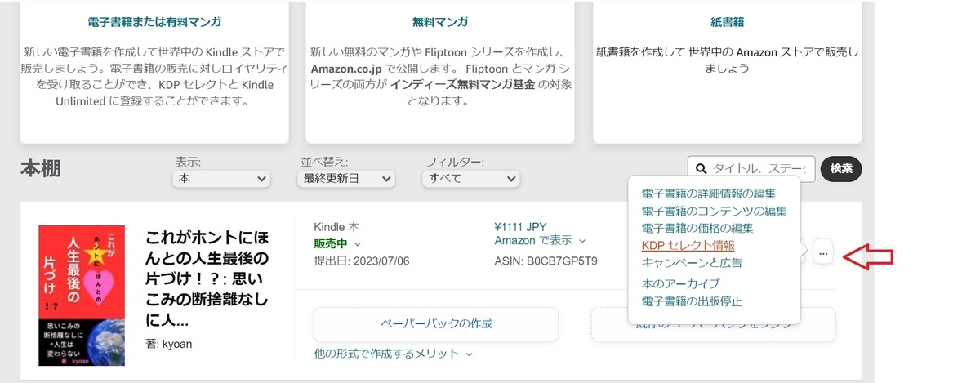The image size is (980, 383).
Task: Click the book cover thumbnail
Action: 82,296
